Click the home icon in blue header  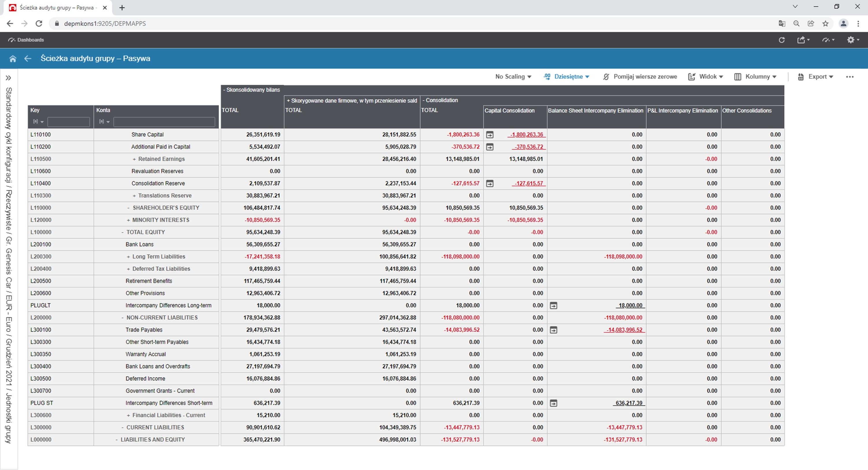pyautogui.click(x=13, y=59)
